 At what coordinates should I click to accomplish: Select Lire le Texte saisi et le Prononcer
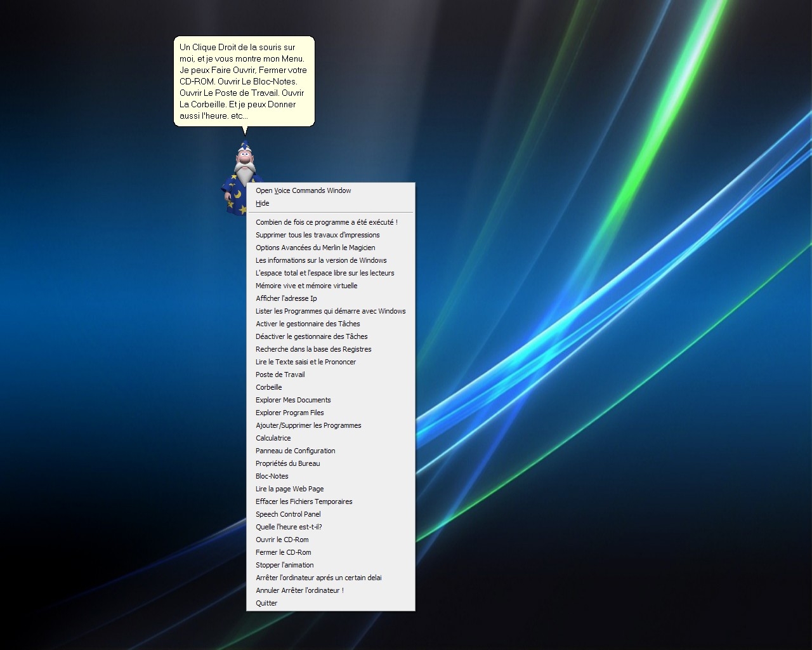[x=331, y=362]
